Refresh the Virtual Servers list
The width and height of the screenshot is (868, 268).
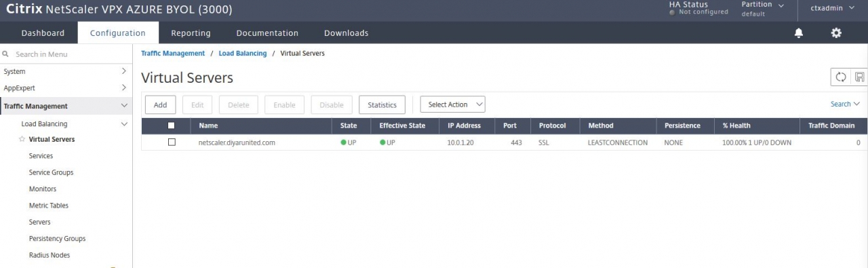pos(841,77)
